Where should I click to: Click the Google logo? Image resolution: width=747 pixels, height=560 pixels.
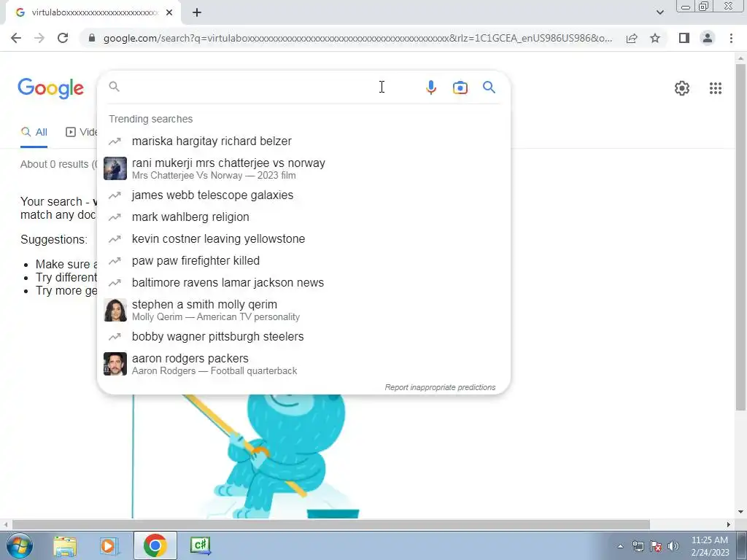point(51,88)
